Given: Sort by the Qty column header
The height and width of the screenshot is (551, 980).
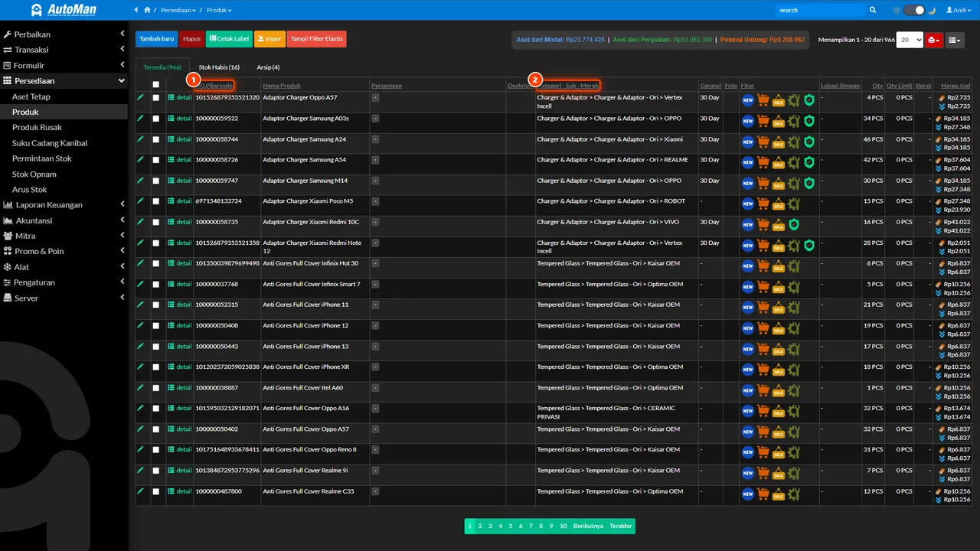Looking at the screenshot, I should 877,86.
